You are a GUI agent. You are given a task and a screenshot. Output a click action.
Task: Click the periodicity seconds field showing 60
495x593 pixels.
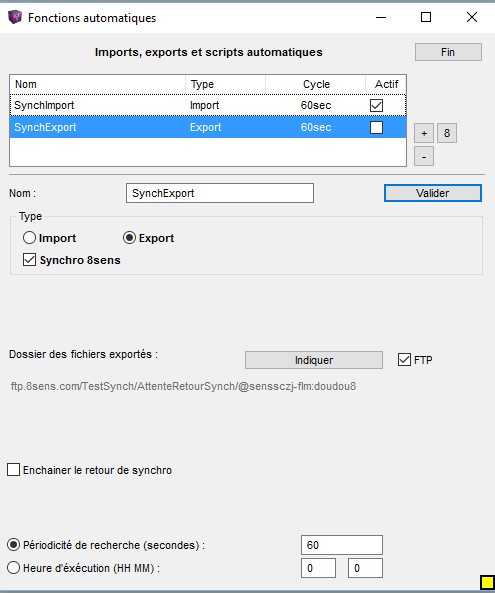point(342,545)
